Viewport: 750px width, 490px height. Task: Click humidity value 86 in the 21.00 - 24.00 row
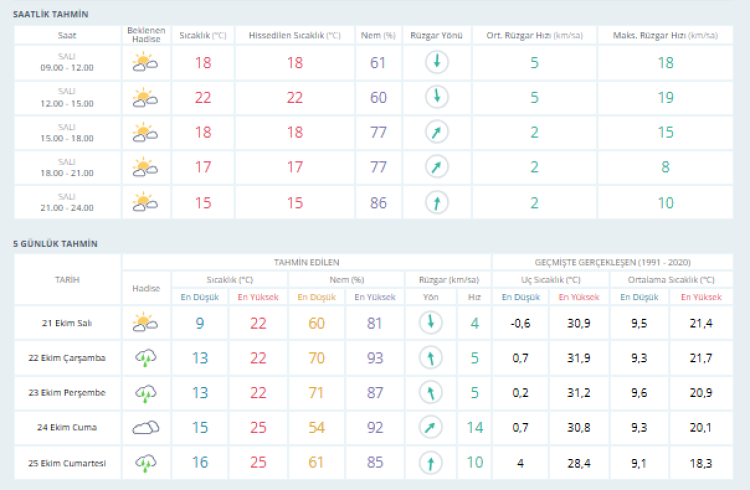[377, 202]
